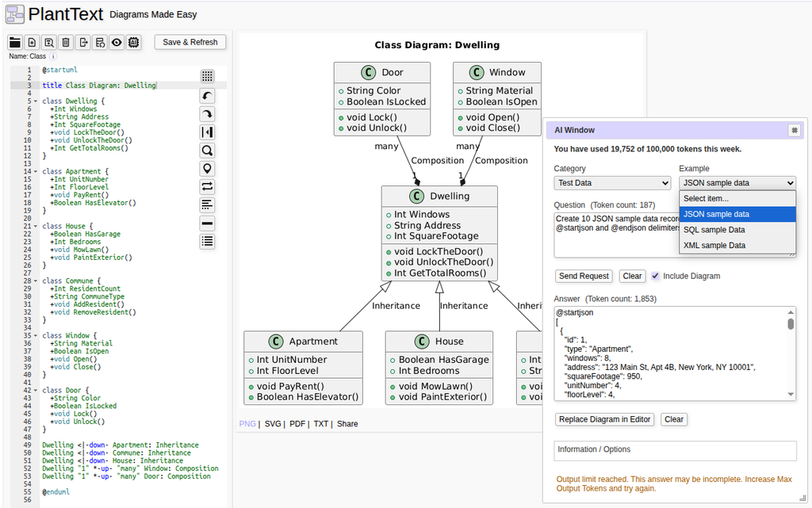Click the Door class box in diagram
The height and width of the screenshot is (508, 812).
pyautogui.click(x=382, y=99)
